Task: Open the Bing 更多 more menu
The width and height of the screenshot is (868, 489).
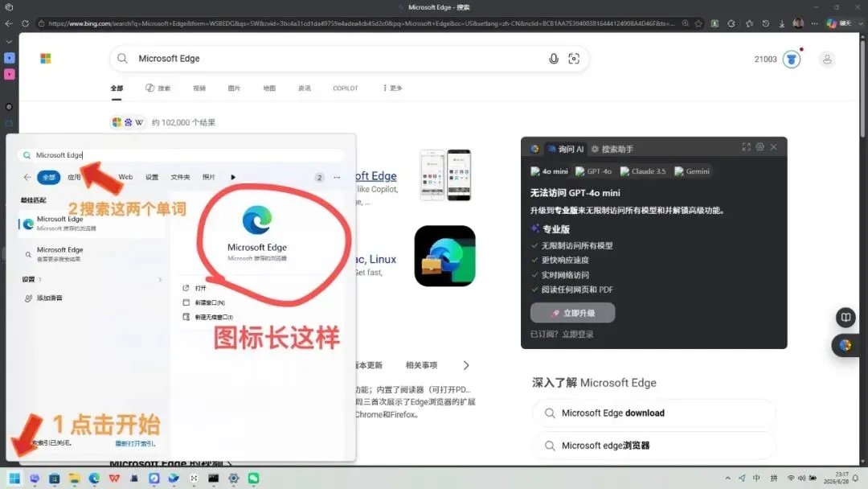Action: click(x=392, y=88)
